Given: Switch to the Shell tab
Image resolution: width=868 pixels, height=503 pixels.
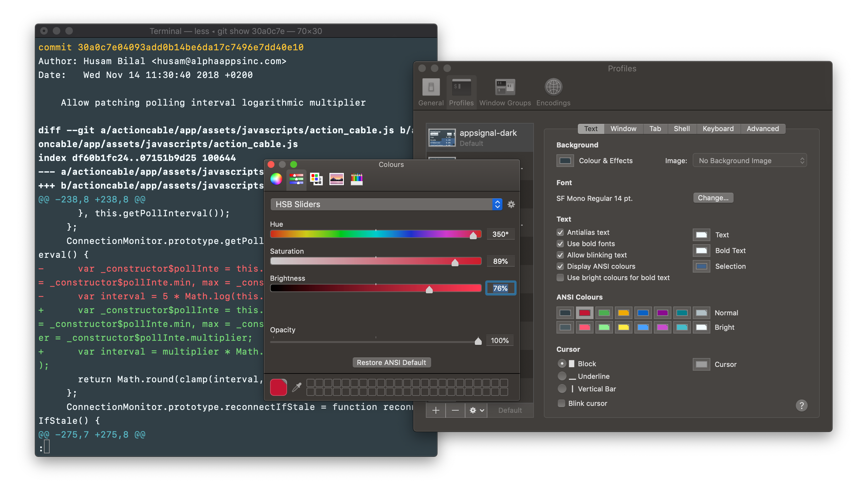Looking at the screenshot, I should pos(682,129).
